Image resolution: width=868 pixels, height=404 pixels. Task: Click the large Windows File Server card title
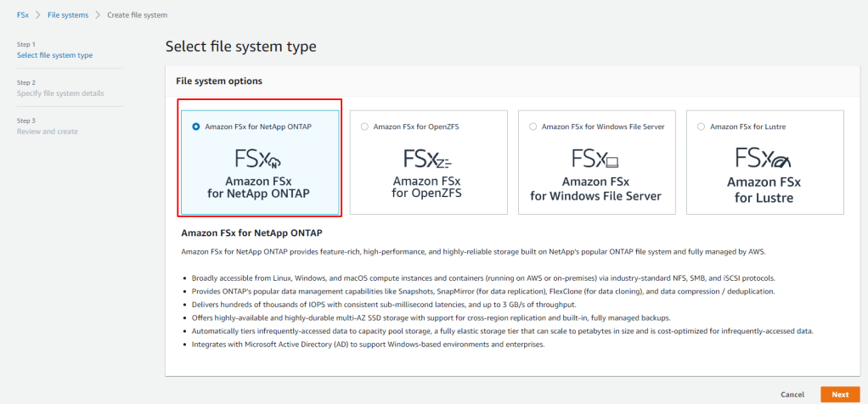[x=595, y=188]
